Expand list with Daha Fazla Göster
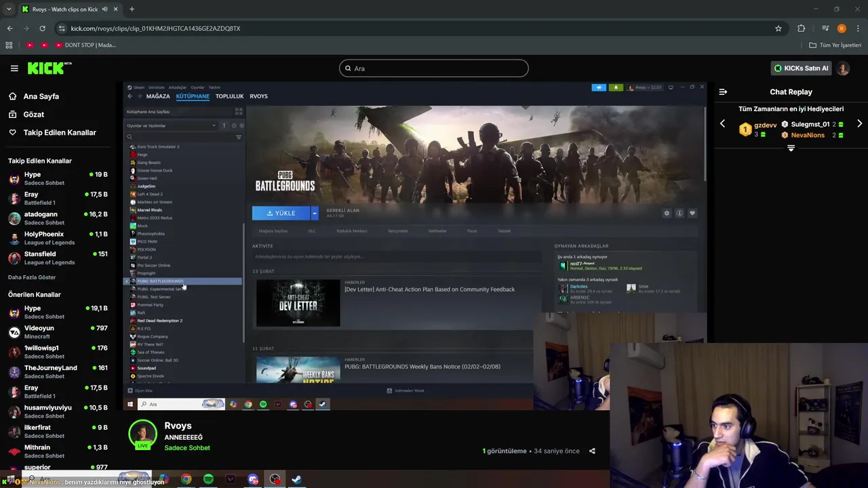The height and width of the screenshot is (488, 868). click(32, 277)
